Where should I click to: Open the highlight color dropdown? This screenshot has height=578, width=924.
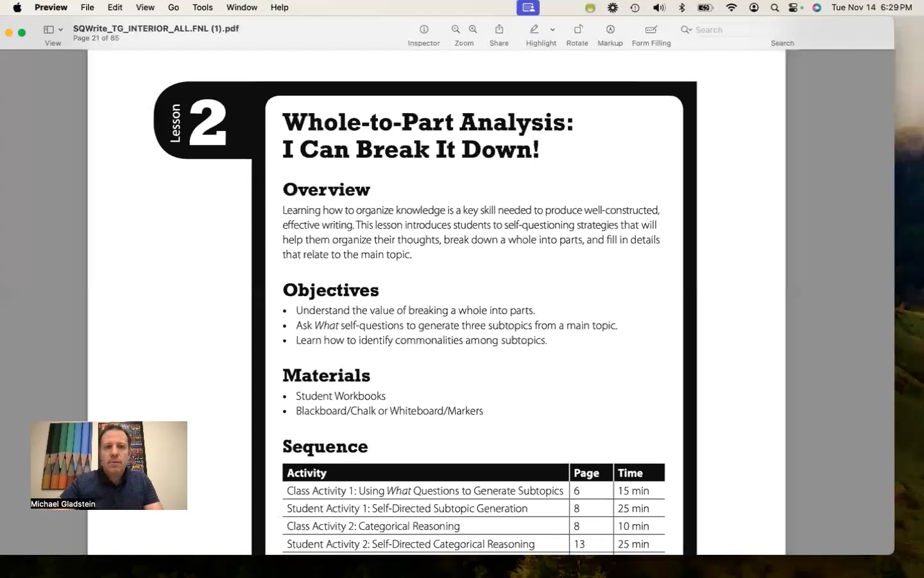click(x=552, y=30)
